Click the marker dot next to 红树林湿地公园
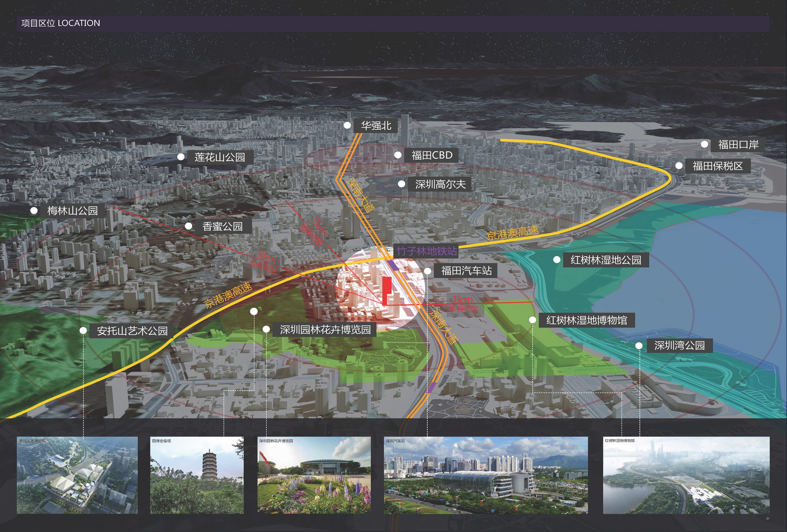The width and height of the screenshot is (787, 532). 557,260
